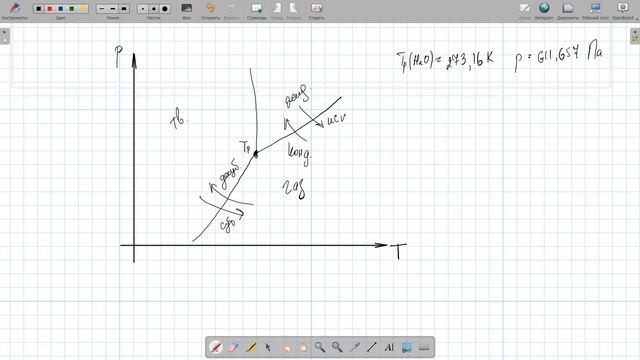
Task: Open the Internet browser mode
Action: pos(544,8)
